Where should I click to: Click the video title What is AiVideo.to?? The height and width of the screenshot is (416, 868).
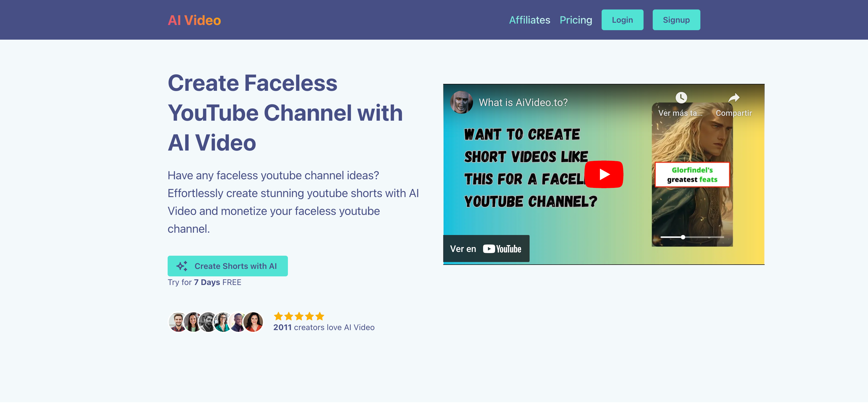tap(523, 102)
